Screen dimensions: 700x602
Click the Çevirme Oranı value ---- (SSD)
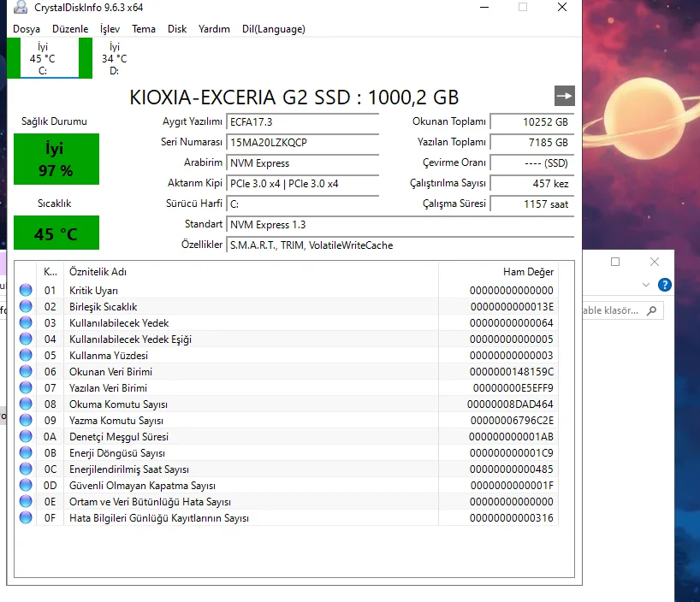pos(531,162)
